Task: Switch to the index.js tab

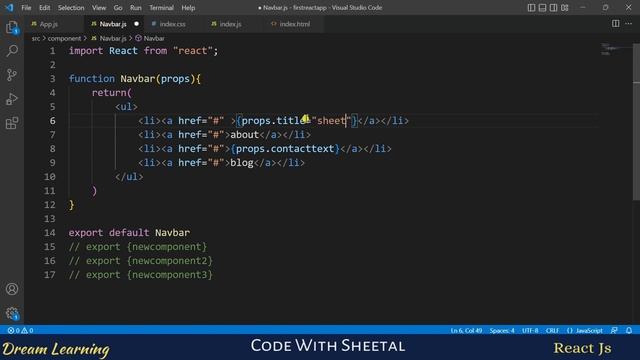Action: point(231,24)
